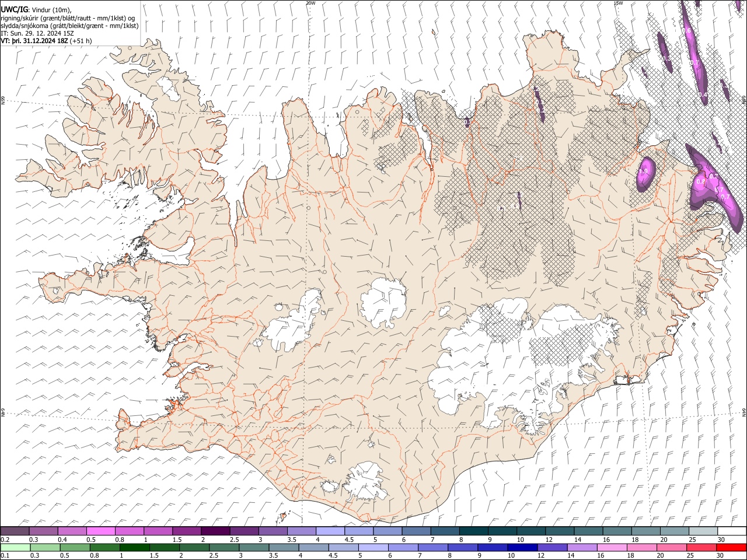
Task: Select the pale grey upper swatch at 25
Action: [x=702, y=531]
